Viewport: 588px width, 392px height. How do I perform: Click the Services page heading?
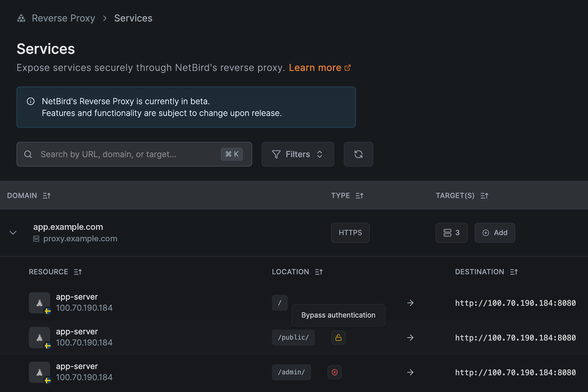pyautogui.click(x=46, y=49)
